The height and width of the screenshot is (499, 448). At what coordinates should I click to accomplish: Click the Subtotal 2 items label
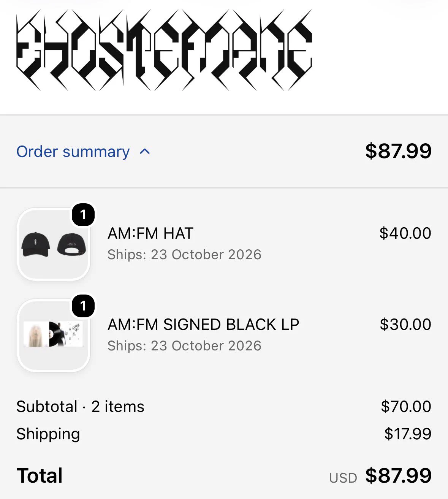80,407
